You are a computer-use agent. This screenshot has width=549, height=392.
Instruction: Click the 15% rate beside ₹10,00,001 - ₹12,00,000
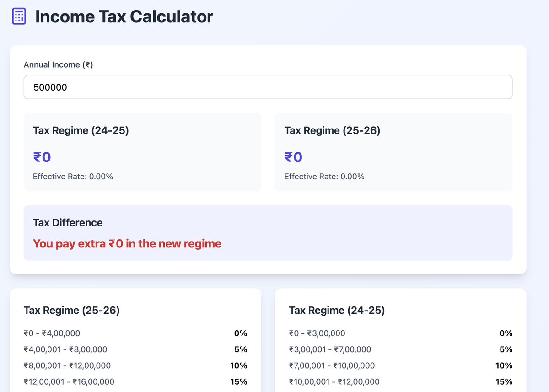(504, 381)
